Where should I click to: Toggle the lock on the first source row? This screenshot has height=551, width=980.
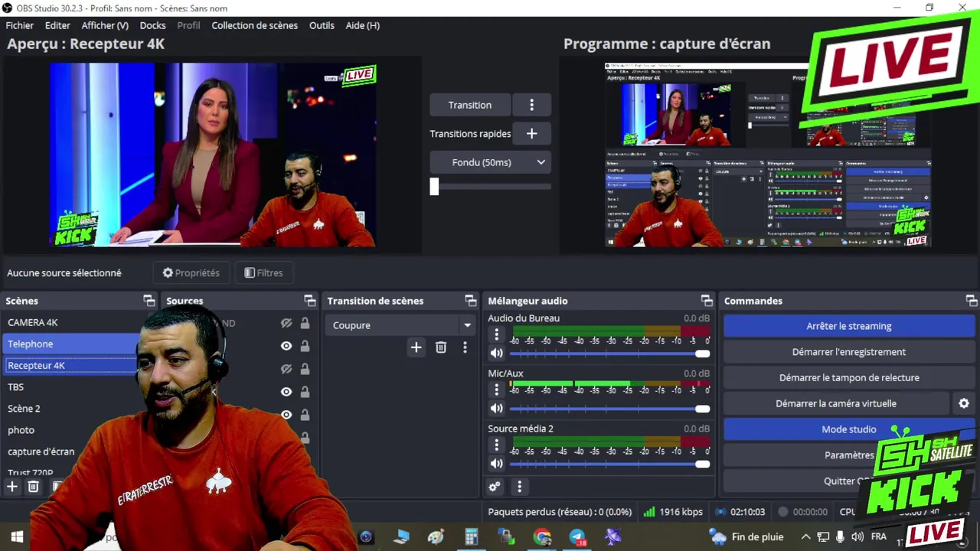click(x=305, y=323)
